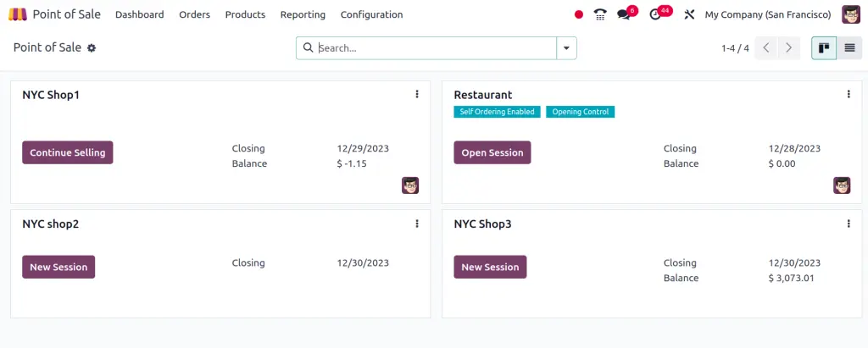Viewport: 868px width, 348px height.
Task: Click the red recording status dot
Action: [x=579, y=14]
